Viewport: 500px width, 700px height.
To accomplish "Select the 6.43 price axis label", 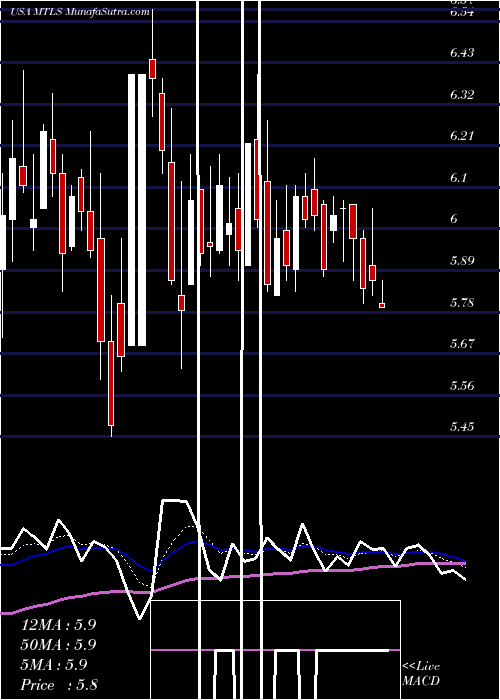I will click(x=462, y=53).
